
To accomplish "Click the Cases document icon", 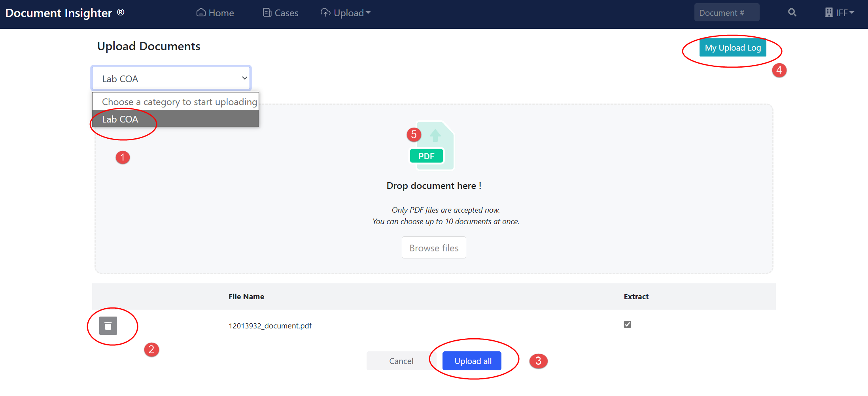I will coord(267,13).
